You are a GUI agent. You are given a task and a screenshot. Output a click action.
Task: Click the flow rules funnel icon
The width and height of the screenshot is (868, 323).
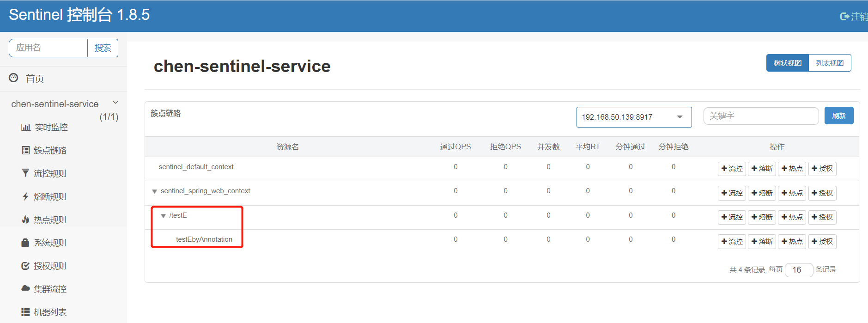point(25,173)
